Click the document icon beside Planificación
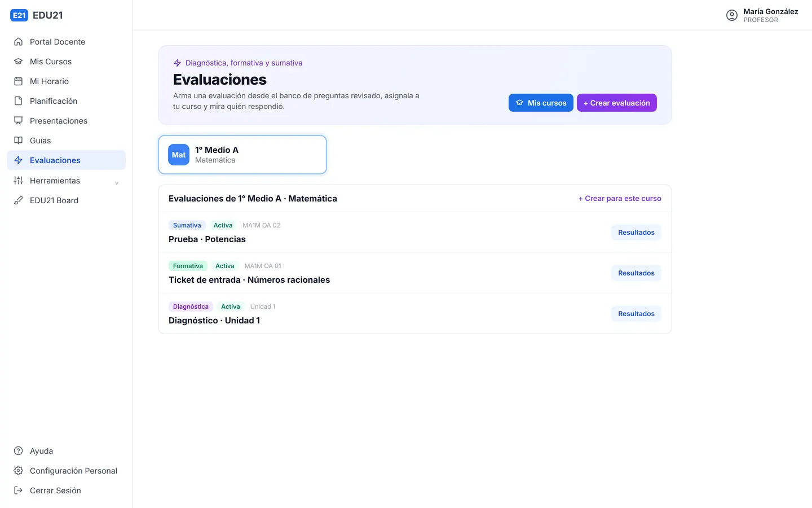This screenshot has width=812, height=508. (x=19, y=101)
